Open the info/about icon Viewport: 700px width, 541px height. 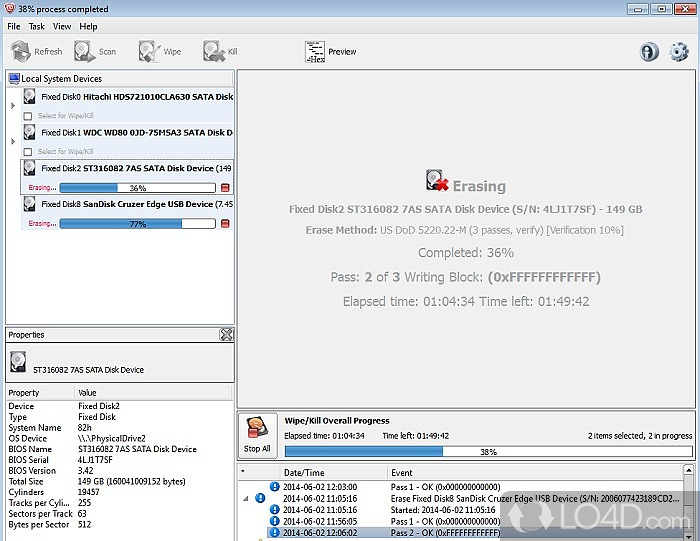pyautogui.click(x=648, y=52)
